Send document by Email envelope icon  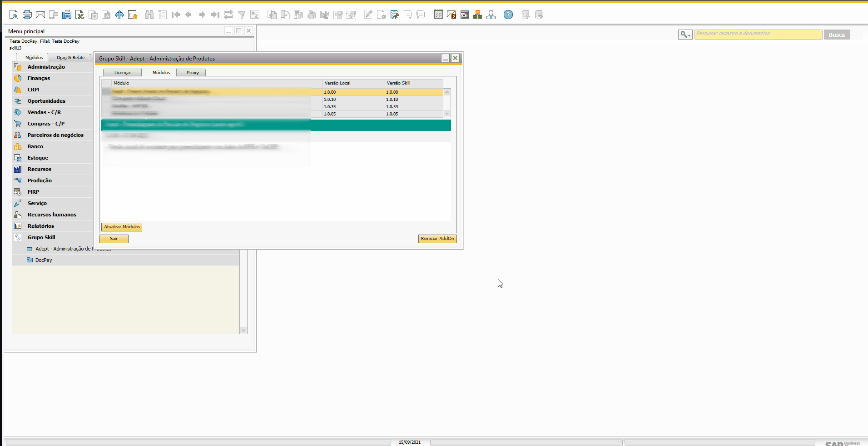pyautogui.click(x=40, y=15)
